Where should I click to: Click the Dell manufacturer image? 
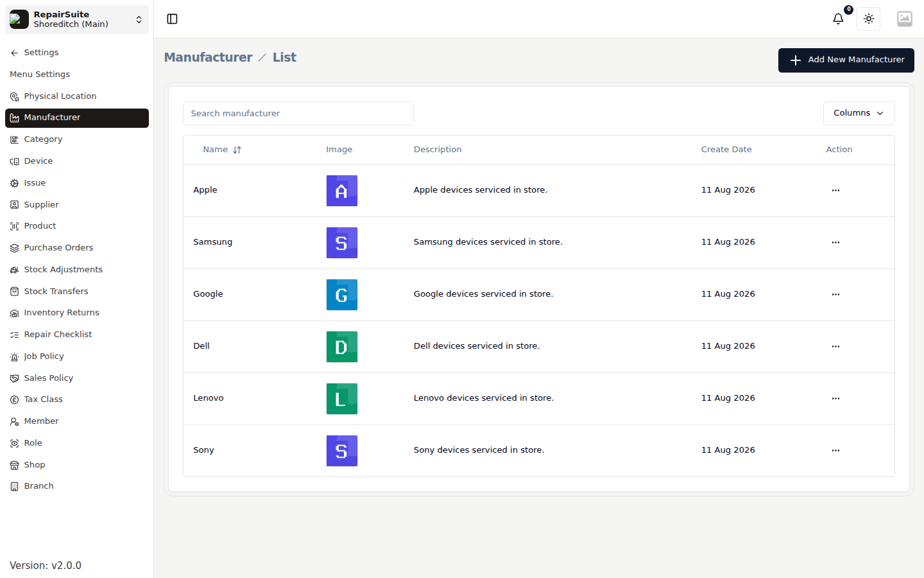(342, 347)
